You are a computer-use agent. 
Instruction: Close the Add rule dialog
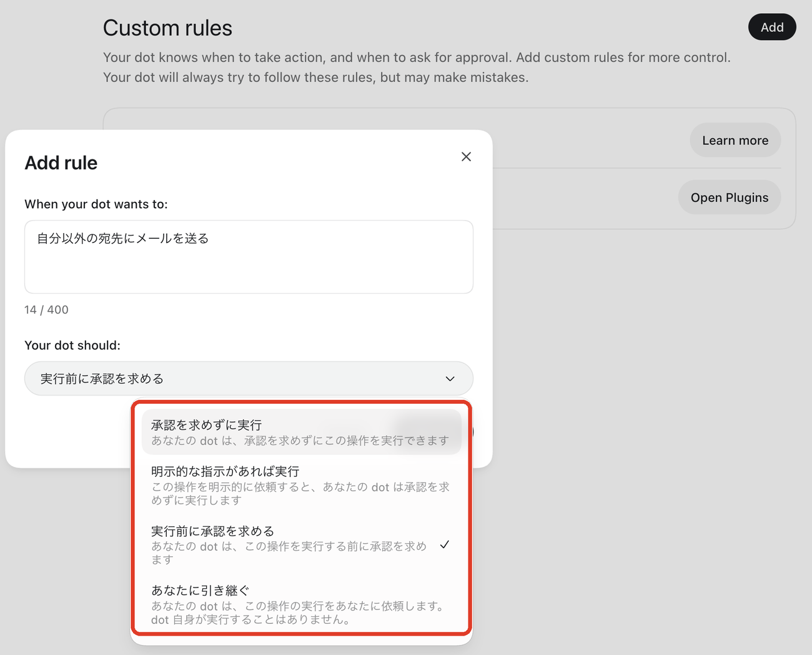click(466, 157)
